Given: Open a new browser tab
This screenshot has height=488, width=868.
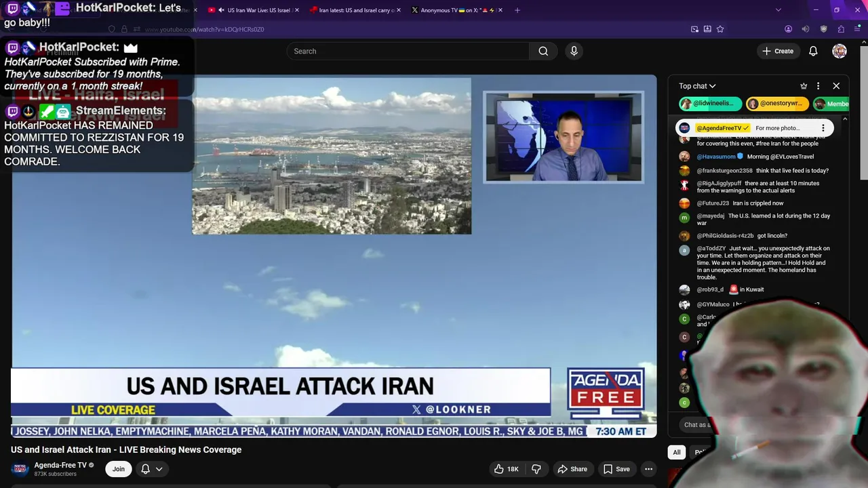Looking at the screenshot, I should click(517, 10).
